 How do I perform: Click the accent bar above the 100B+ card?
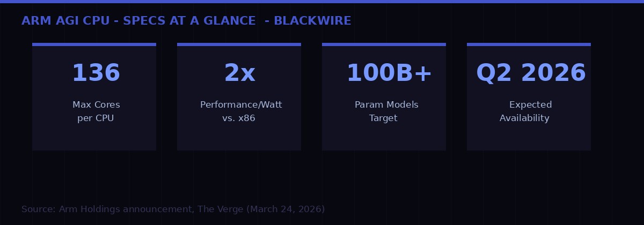[384, 44]
